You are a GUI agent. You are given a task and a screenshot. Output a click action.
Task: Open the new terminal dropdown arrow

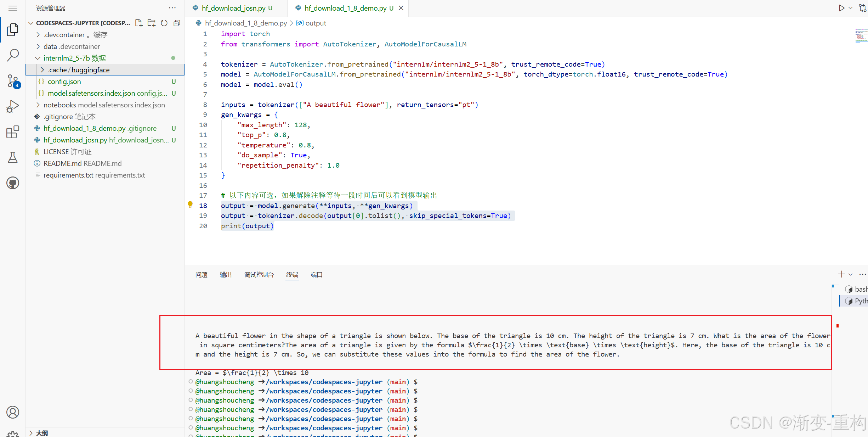(850, 274)
